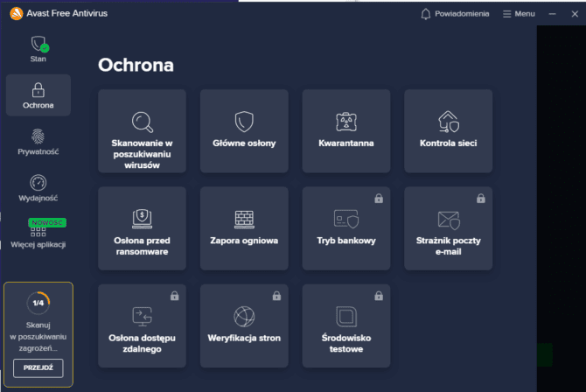Open the locked Środowisko testowe tile

click(x=346, y=325)
